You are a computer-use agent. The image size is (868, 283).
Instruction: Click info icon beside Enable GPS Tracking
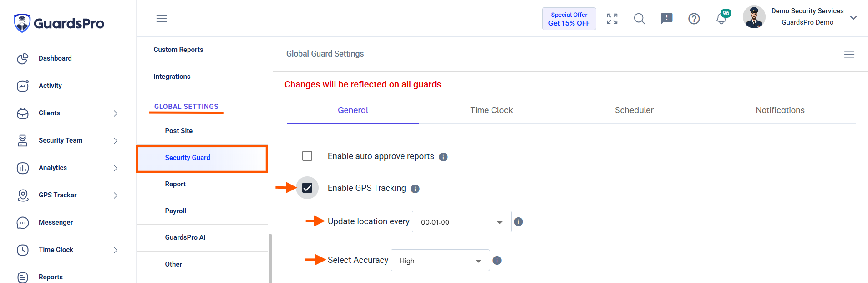[415, 189]
